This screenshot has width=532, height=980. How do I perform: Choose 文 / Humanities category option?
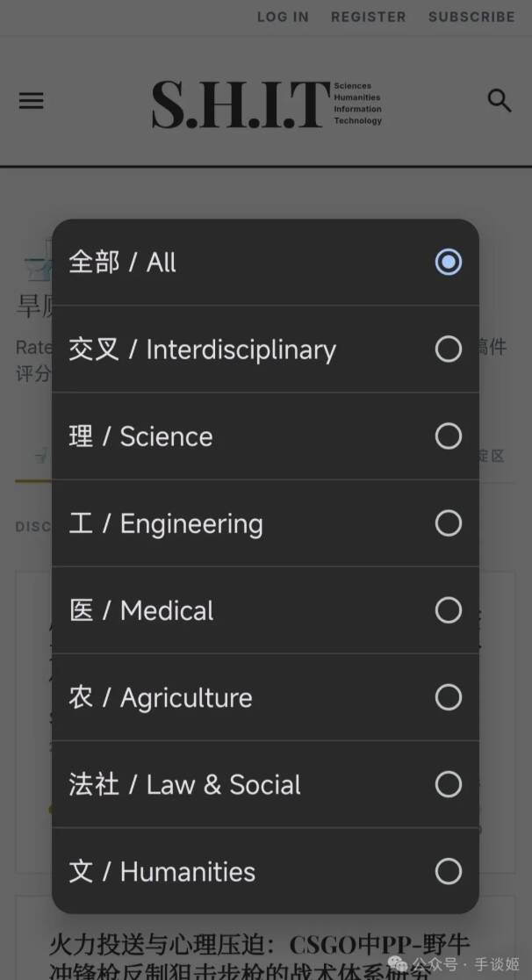(162, 871)
